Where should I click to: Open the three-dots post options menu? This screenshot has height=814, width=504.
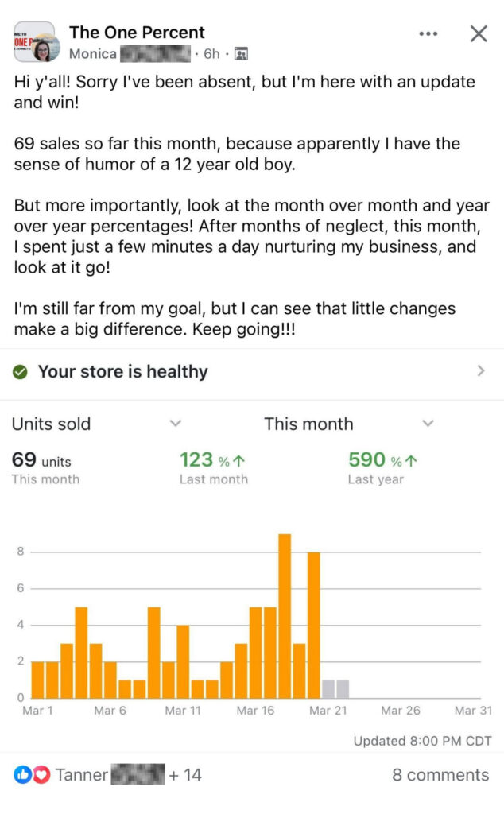coord(428,33)
